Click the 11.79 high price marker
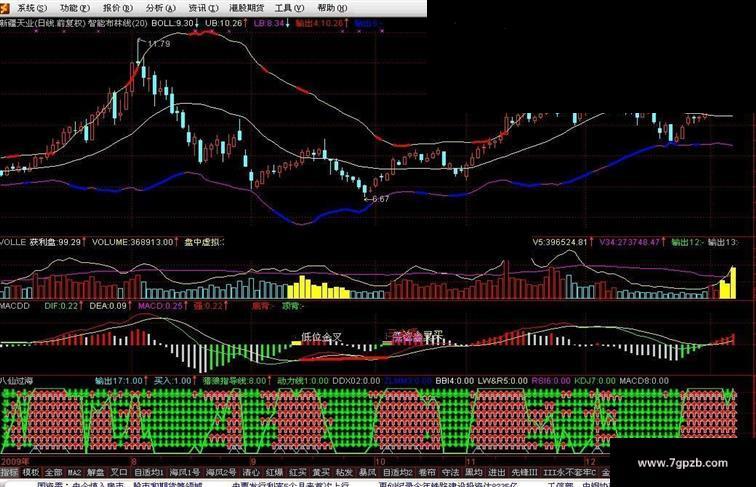The image size is (756, 487). point(159,44)
